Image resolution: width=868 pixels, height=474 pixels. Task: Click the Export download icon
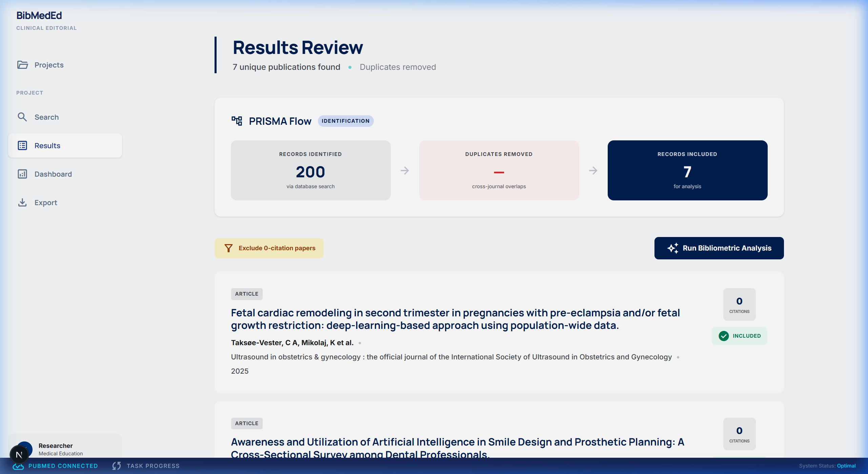pyautogui.click(x=22, y=202)
